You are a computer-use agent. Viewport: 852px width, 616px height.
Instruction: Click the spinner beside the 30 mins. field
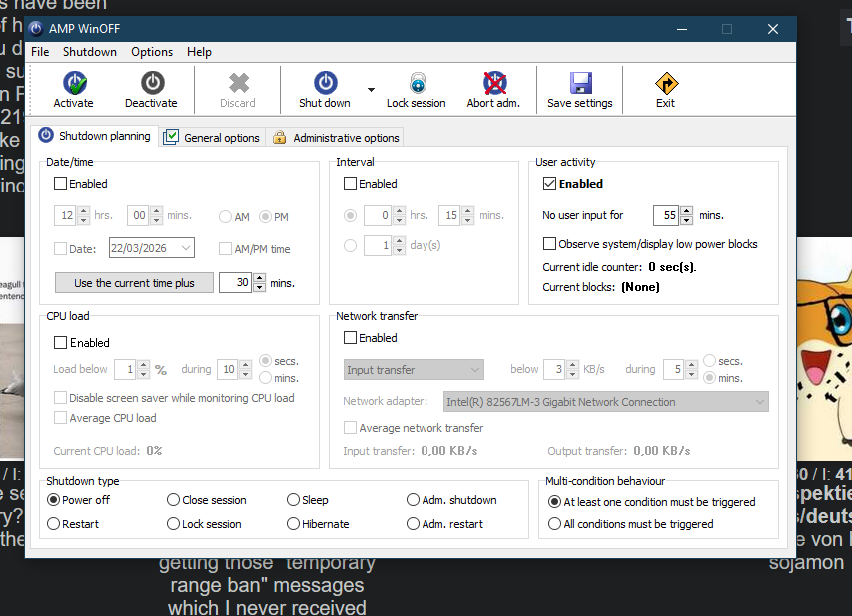pos(259,282)
